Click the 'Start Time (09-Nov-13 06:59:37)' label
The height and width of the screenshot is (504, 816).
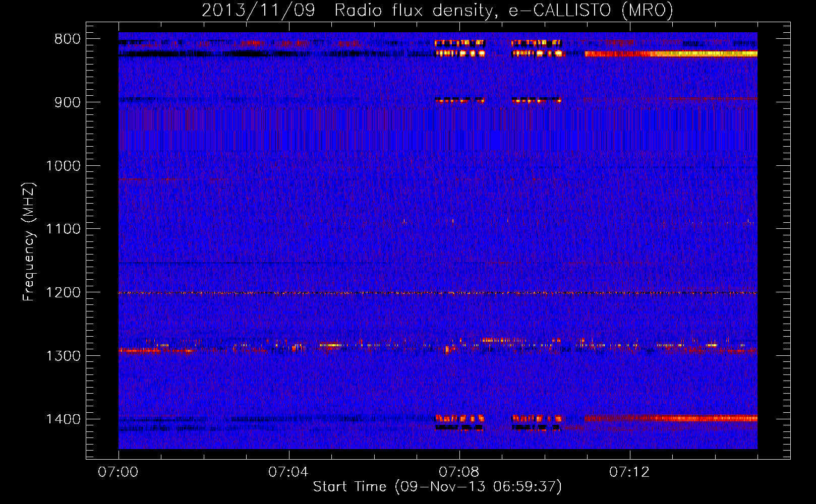click(x=437, y=487)
